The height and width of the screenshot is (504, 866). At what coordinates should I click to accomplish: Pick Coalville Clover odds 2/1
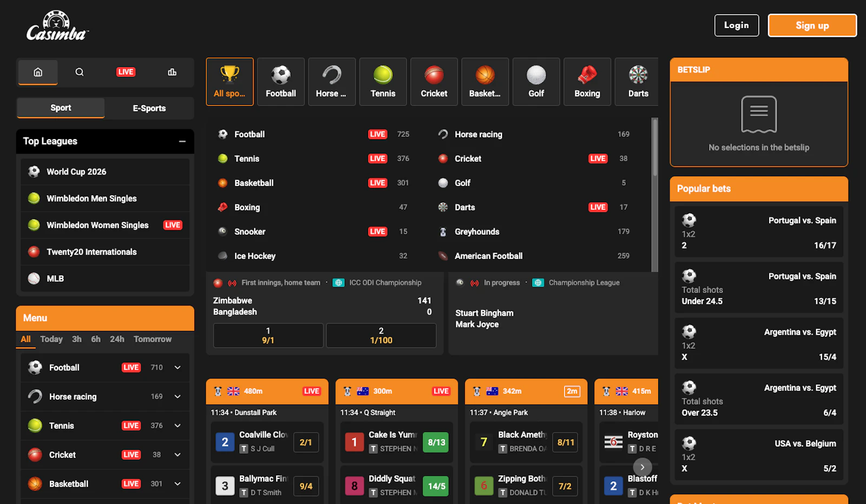tap(306, 442)
